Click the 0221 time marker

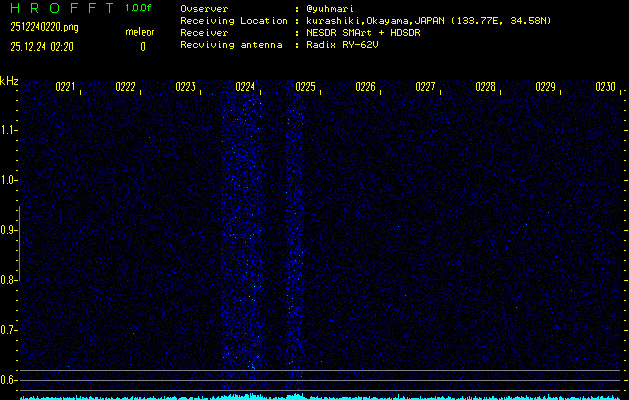tap(65, 87)
